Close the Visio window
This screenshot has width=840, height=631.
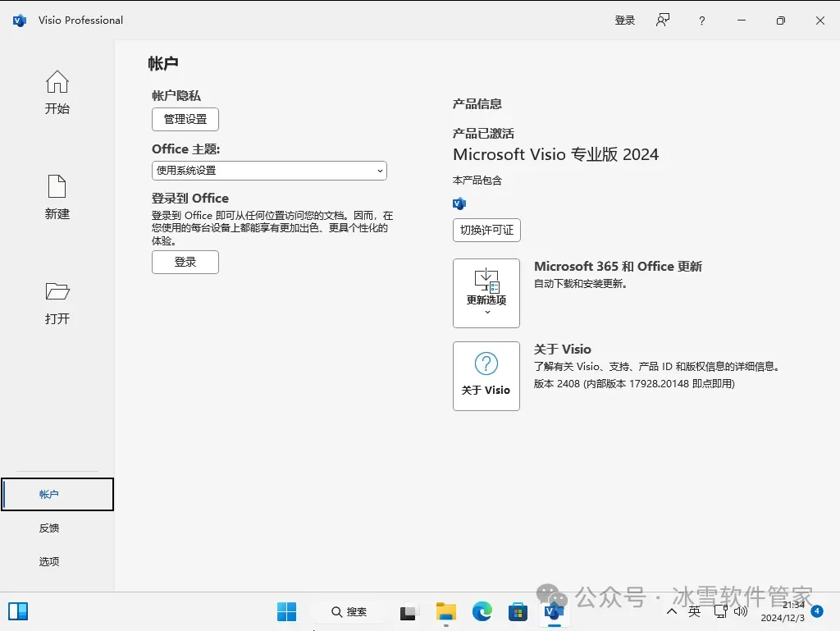click(x=820, y=21)
